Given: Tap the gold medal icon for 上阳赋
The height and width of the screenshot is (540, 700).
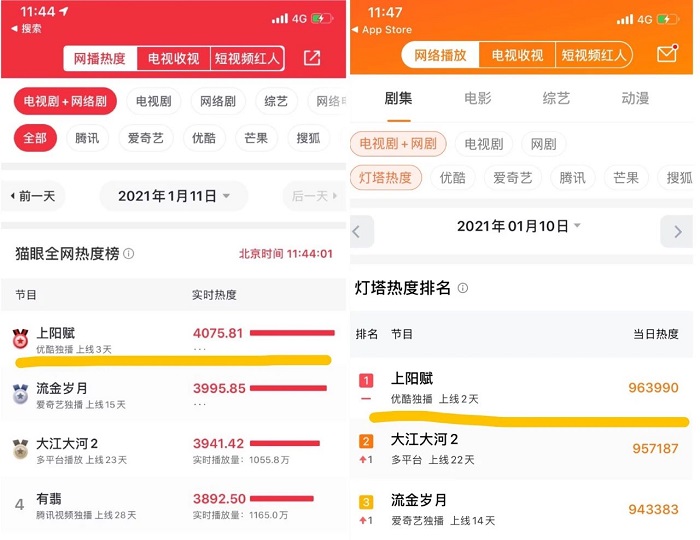Looking at the screenshot, I should 21,338.
